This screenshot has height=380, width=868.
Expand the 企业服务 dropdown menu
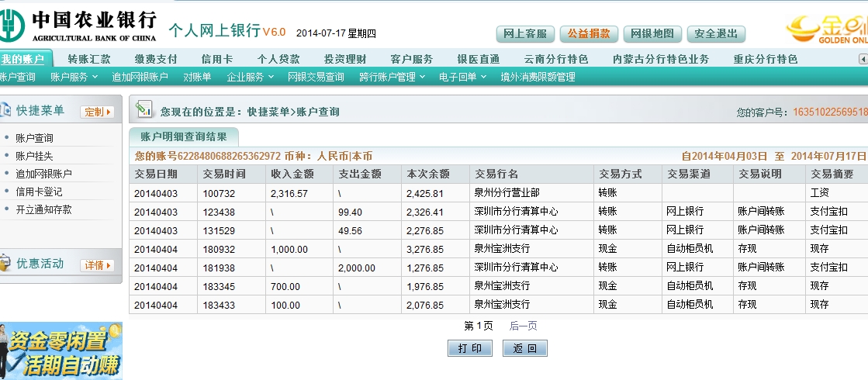tap(250, 77)
